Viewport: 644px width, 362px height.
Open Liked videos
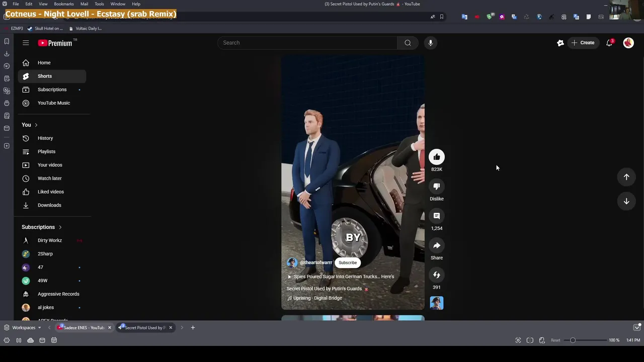coord(52,192)
